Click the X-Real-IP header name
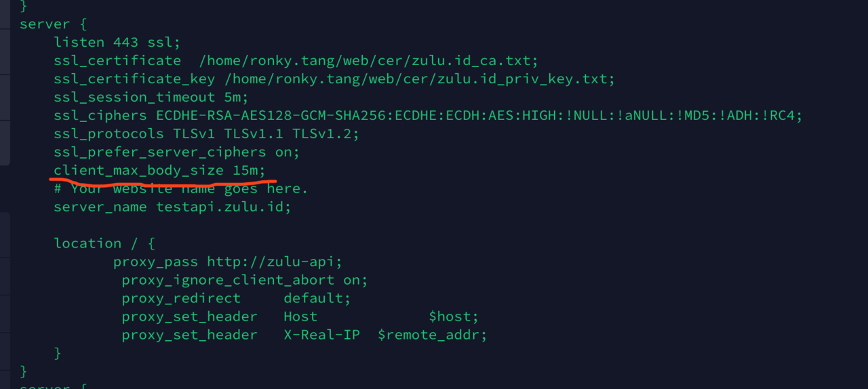 321,335
